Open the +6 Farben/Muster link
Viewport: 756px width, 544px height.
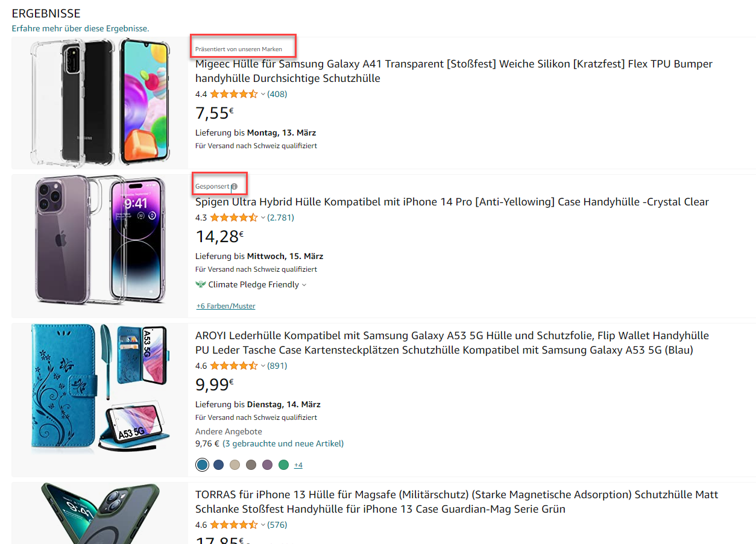click(226, 306)
